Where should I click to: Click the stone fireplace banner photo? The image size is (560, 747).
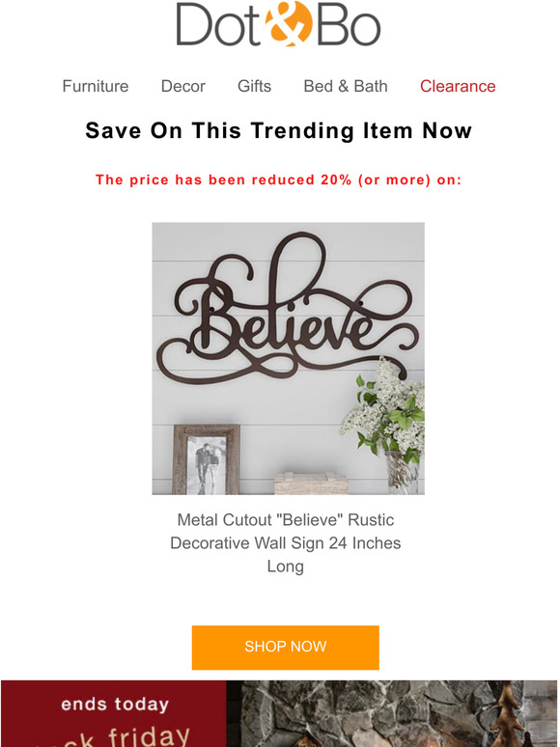click(x=392, y=713)
